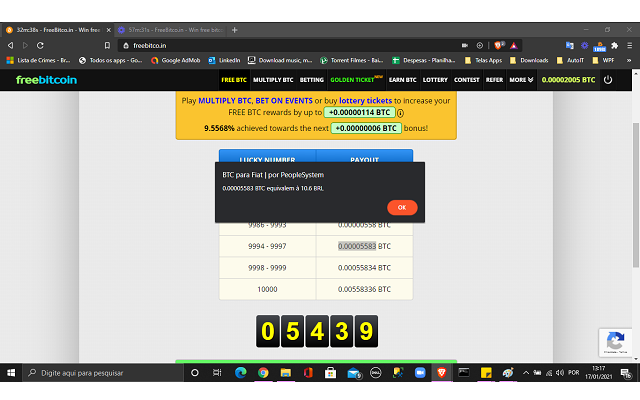The width and height of the screenshot is (640, 400).
Task: Open Microsoft Store from taskbar
Action: tap(331, 373)
